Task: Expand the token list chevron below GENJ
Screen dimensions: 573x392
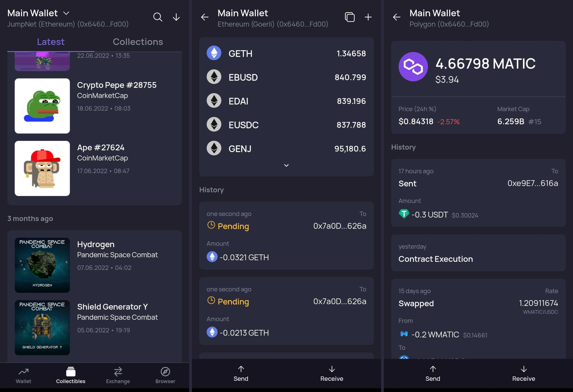Action: click(286, 165)
